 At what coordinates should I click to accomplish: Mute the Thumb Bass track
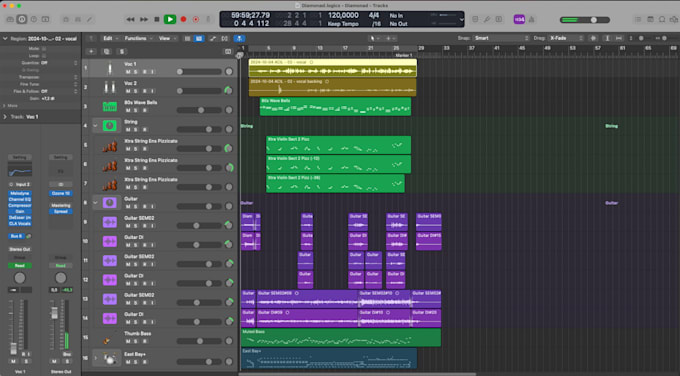pyautogui.click(x=128, y=341)
